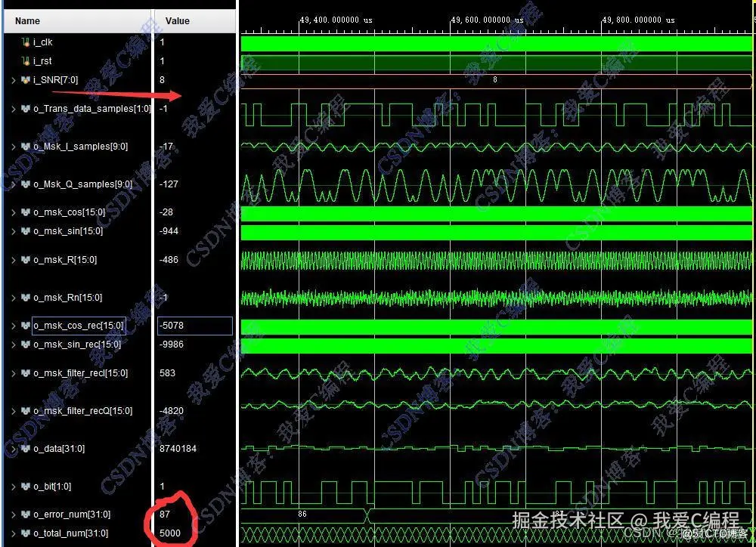Select the i_clk signal name

pyautogui.click(x=43, y=42)
